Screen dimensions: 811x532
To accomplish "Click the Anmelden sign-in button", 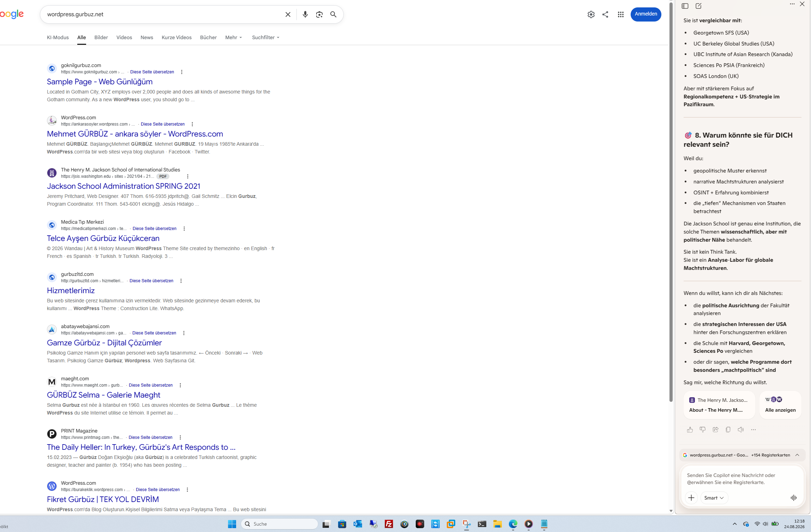I will pyautogui.click(x=646, y=14).
